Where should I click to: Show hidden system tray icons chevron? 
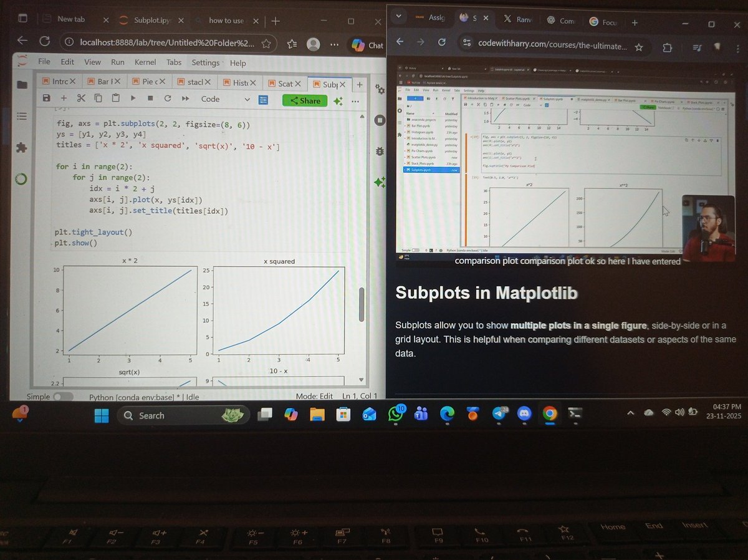pos(630,413)
